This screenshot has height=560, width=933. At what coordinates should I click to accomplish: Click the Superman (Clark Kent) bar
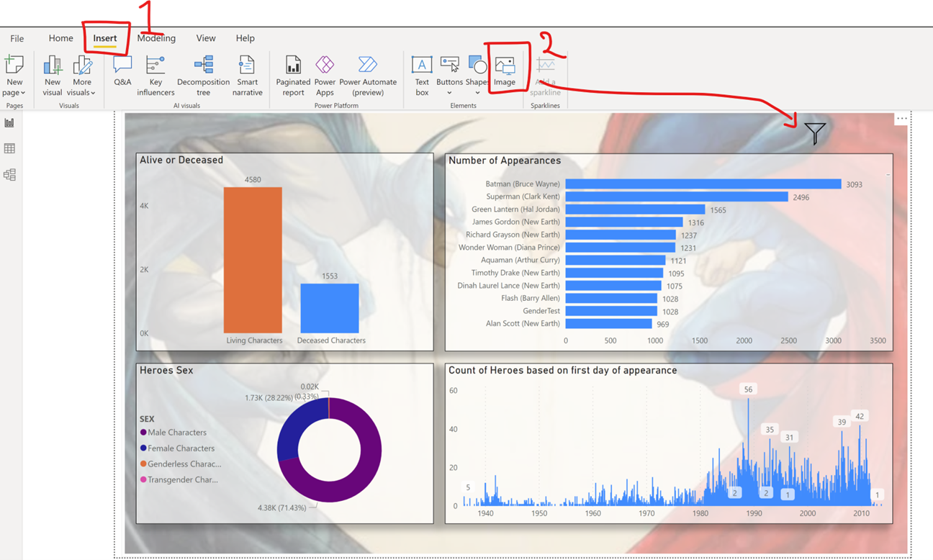click(x=677, y=197)
